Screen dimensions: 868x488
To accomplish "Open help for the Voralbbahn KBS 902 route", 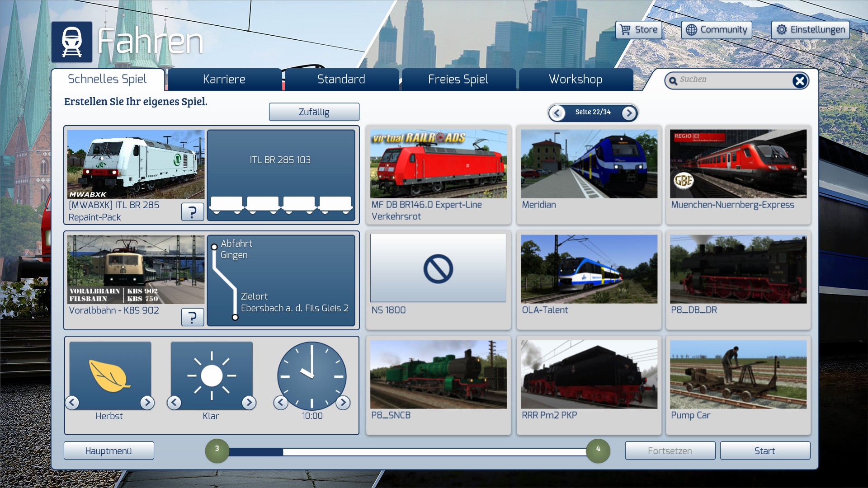I will tap(192, 317).
